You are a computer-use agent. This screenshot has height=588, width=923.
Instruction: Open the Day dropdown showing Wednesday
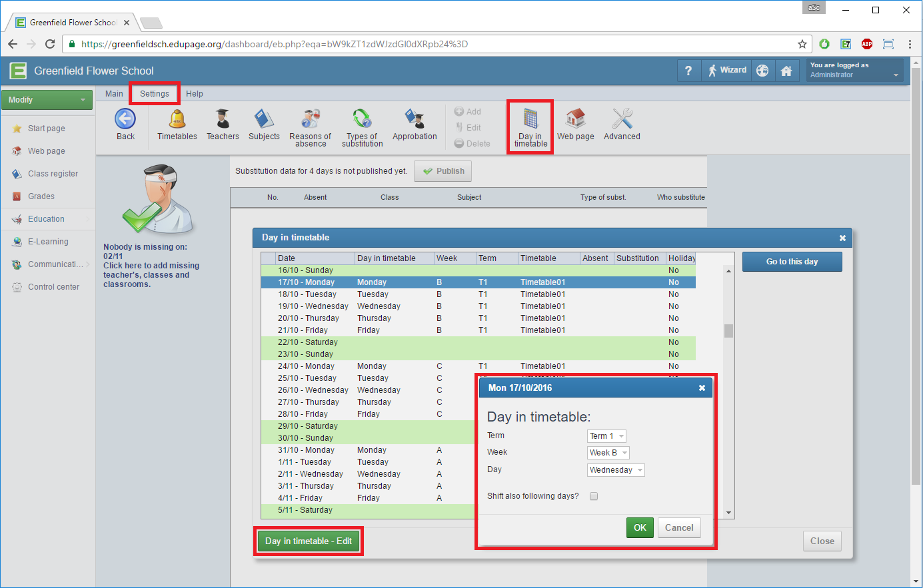616,470
